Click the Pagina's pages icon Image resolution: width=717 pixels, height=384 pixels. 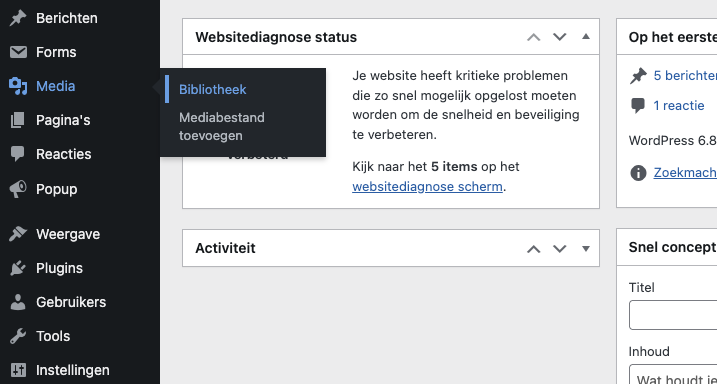18,120
